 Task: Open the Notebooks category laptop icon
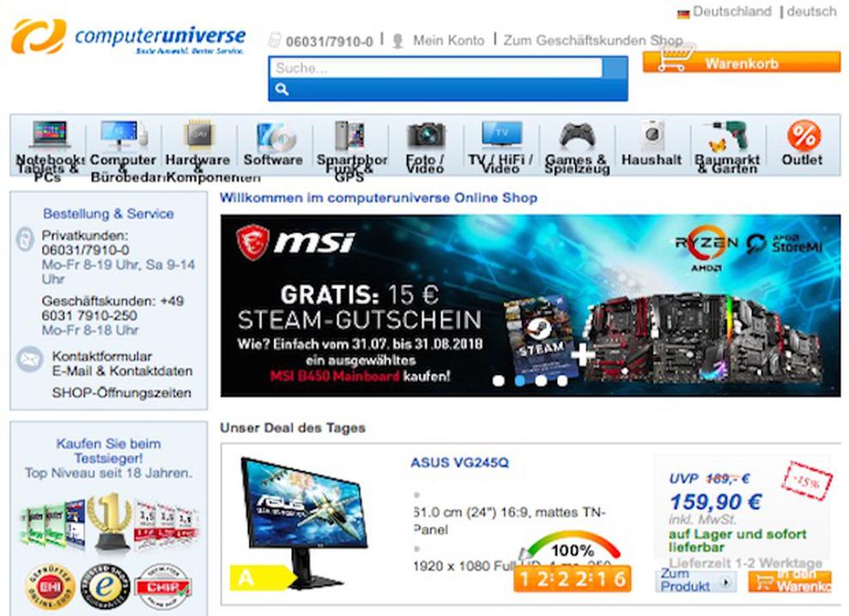click(50, 134)
